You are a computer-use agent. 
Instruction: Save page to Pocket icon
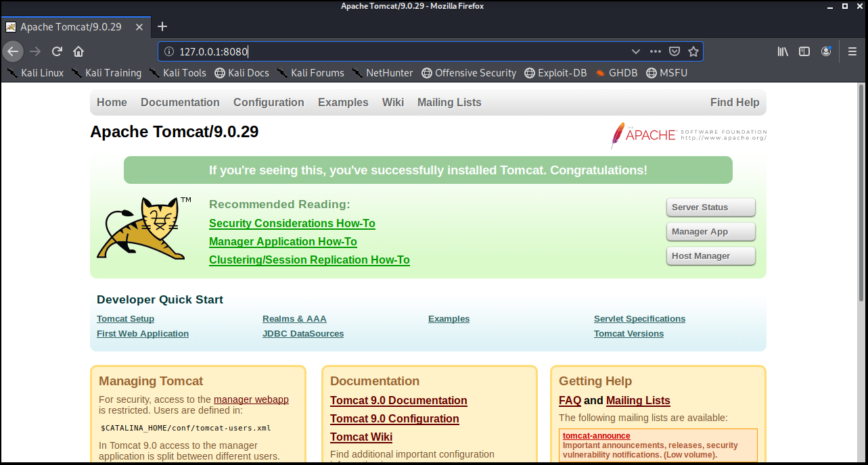[674, 51]
